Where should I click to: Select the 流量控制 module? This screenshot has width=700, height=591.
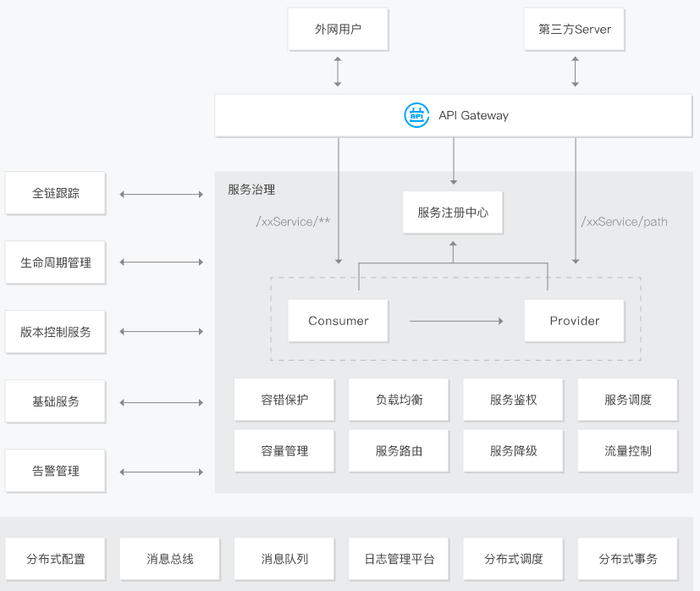pyautogui.click(x=628, y=451)
